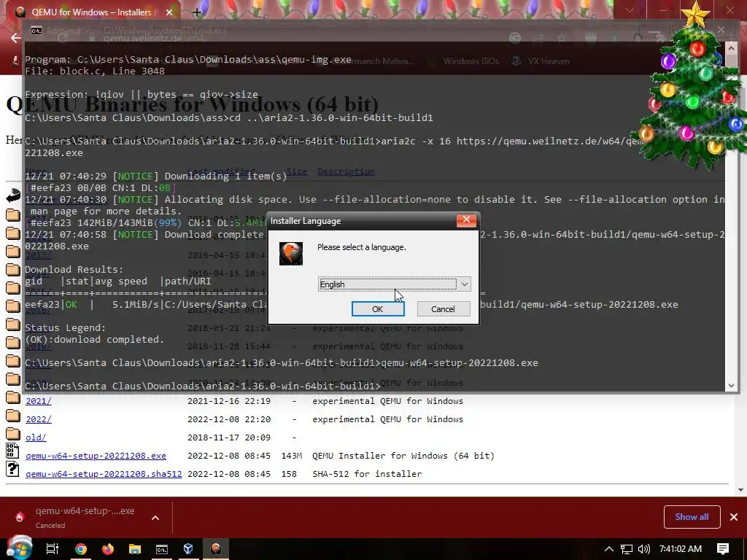This screenshot has height=560, width=747.
Task: Open the English language combo box
Action: tap(394, 284)
